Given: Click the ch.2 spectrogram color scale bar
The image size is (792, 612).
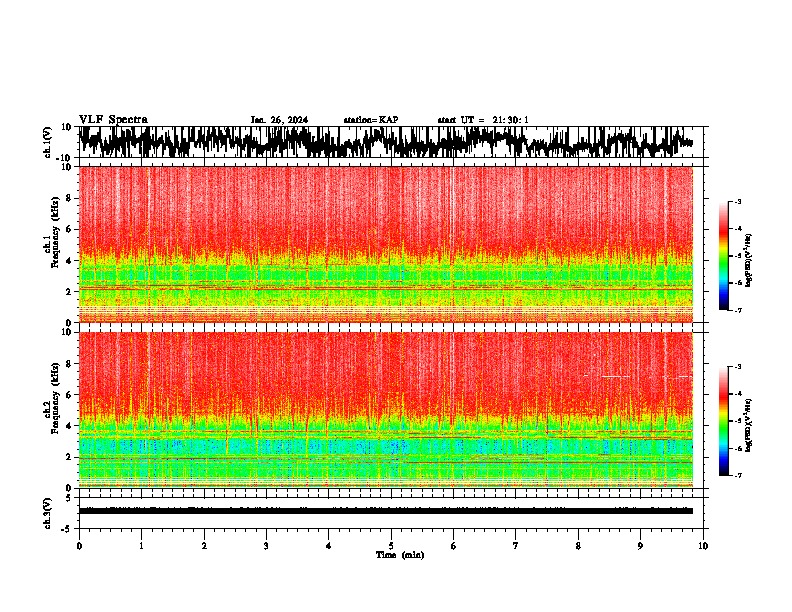Looking at the screenshot, I should coord(723,421).
